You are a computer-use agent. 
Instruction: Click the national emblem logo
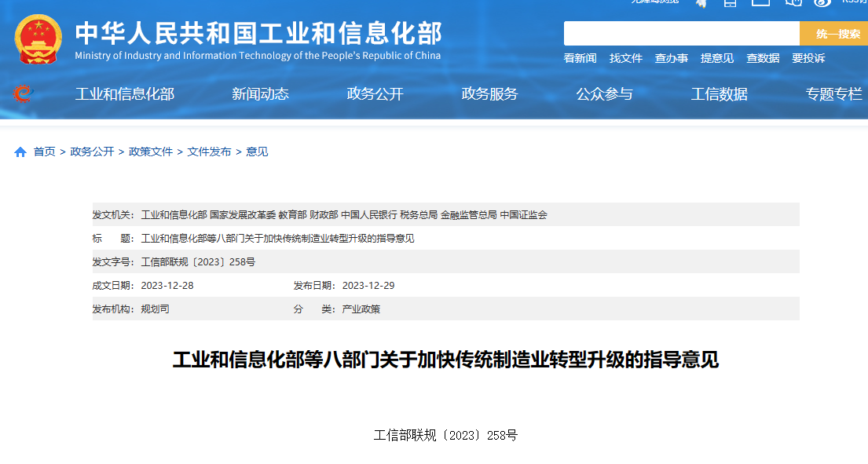click(x=38, y=39)
